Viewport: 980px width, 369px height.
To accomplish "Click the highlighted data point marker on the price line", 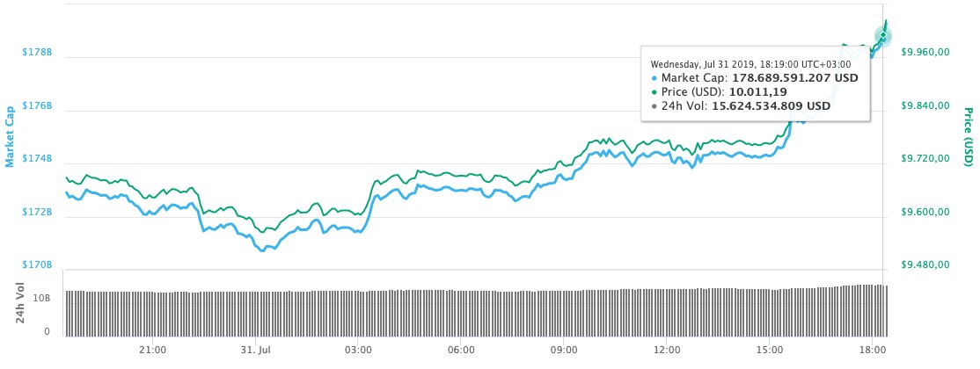I will (882, 36).
